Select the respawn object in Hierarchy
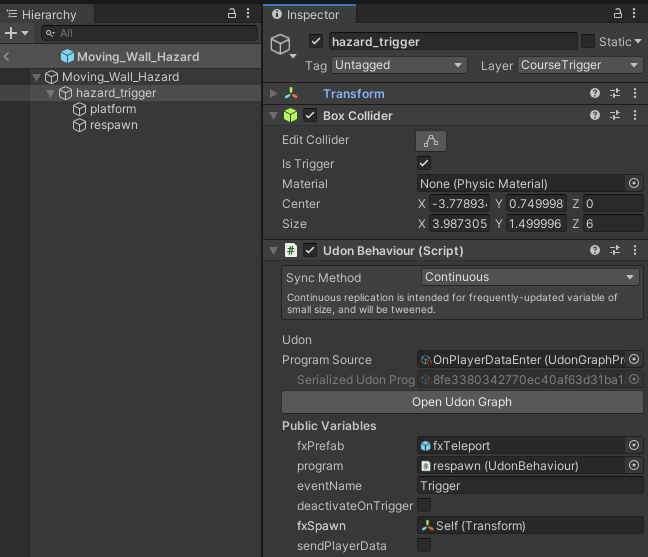The width and height of the screenshot is (648, 557). (113, 125)
